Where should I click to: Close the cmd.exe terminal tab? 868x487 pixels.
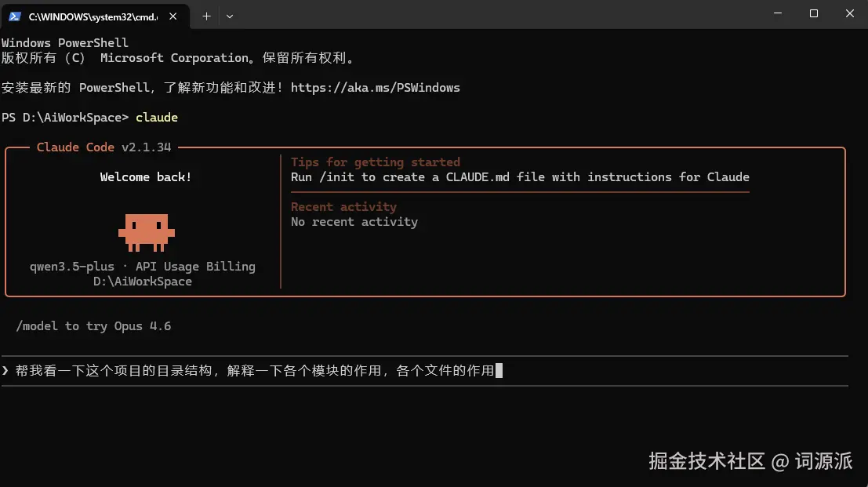[173, 16]
